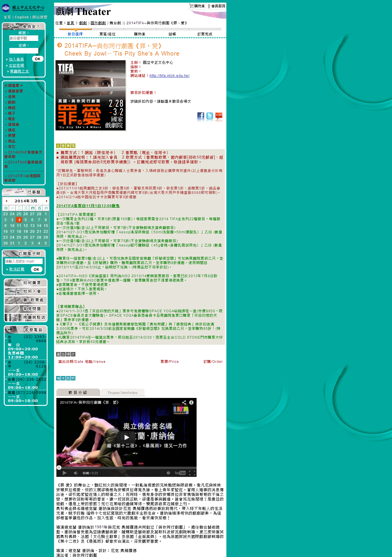Open the 如何入會 help button
This screenshot has height=557, width=392.
(26, 291)
